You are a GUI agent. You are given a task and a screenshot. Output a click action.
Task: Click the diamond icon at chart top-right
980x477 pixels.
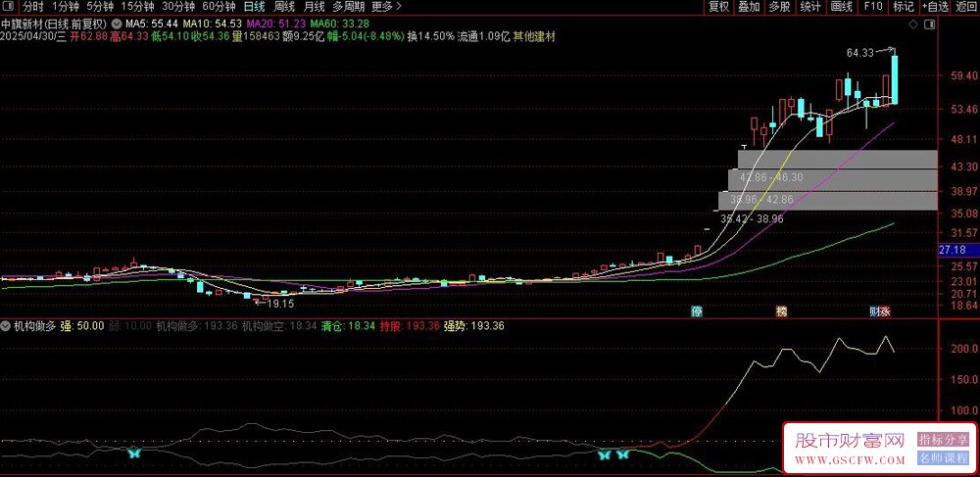coord(913,24)
